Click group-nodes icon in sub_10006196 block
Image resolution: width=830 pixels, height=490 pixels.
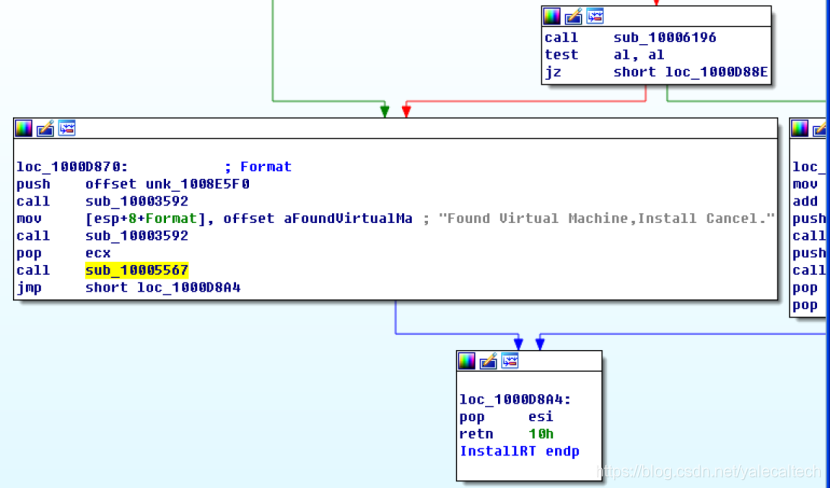pos(595,16)
